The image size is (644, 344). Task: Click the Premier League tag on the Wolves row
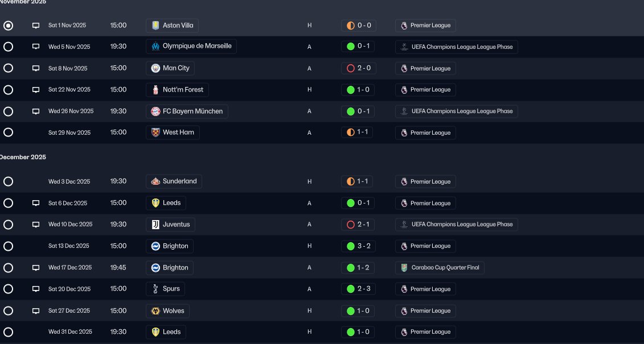[x=425, y=311]
